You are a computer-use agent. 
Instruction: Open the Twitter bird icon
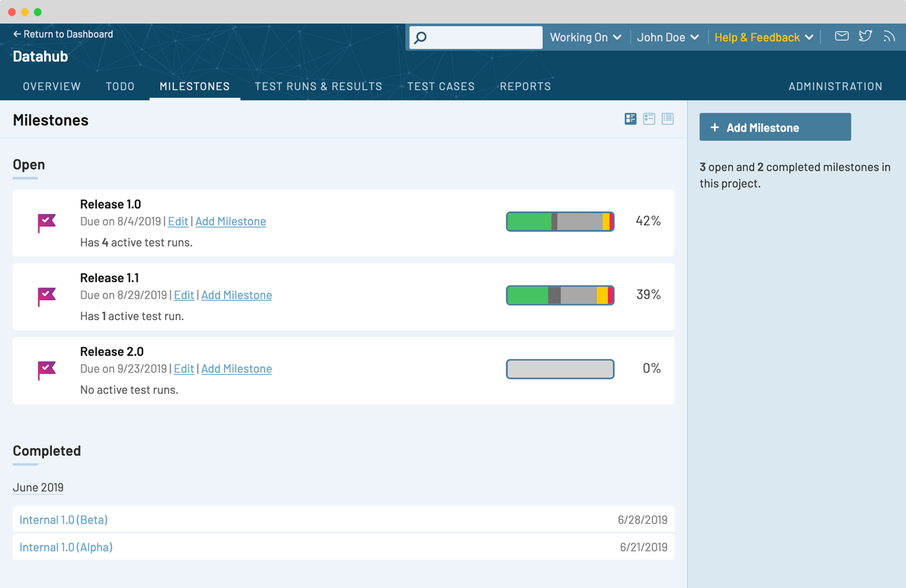coord(865,36)
